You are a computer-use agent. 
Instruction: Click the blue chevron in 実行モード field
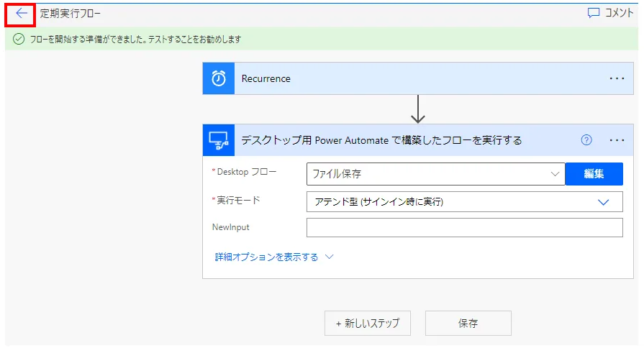[x=604, y=202]
